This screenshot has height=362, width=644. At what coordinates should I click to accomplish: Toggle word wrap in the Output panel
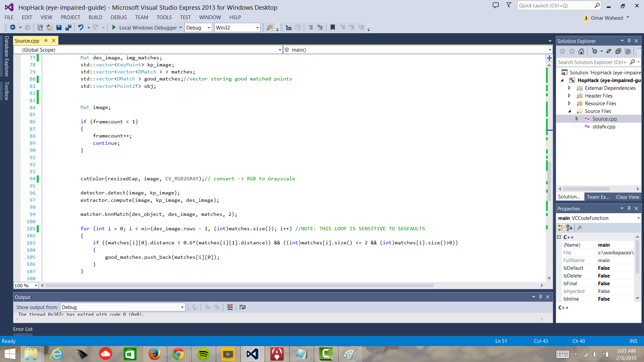click(x=243, y=307)
